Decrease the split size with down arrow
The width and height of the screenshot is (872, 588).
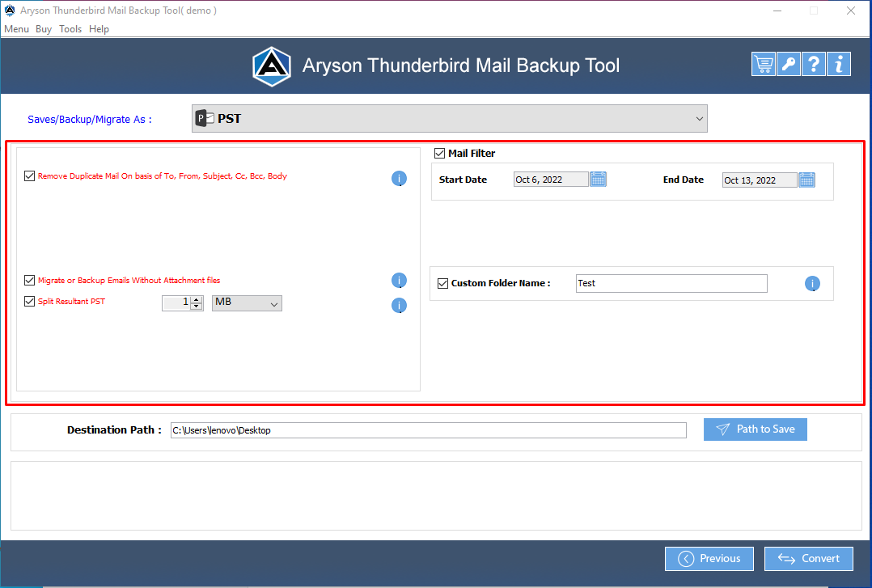pos(197,307)
